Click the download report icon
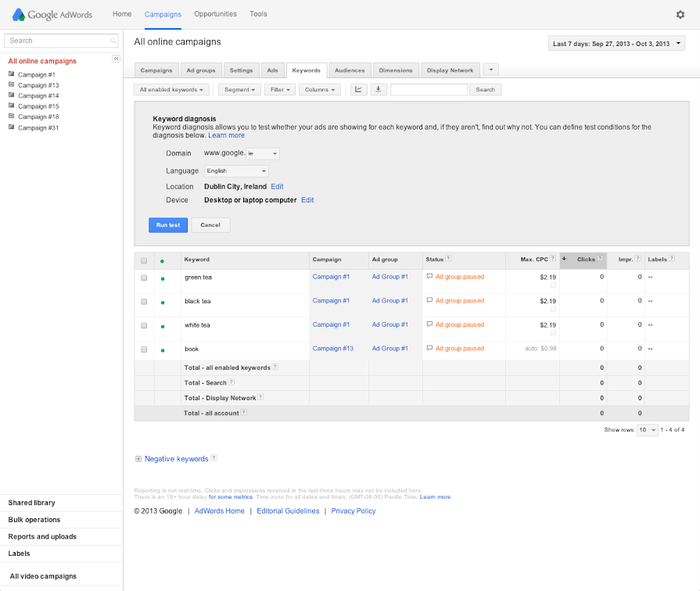Screen dimensions: 700x591 pyautogui.click(x=378, y=90)
